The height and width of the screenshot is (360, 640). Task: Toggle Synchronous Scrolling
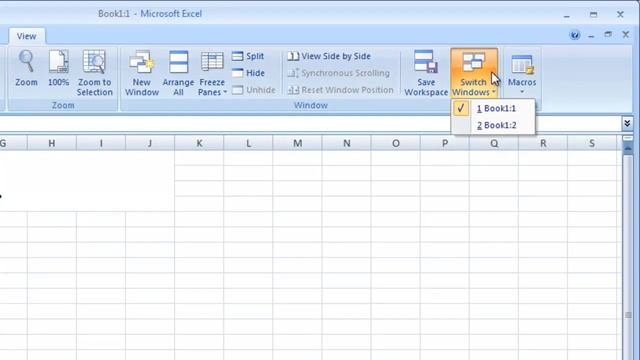(x=339, y=73)
